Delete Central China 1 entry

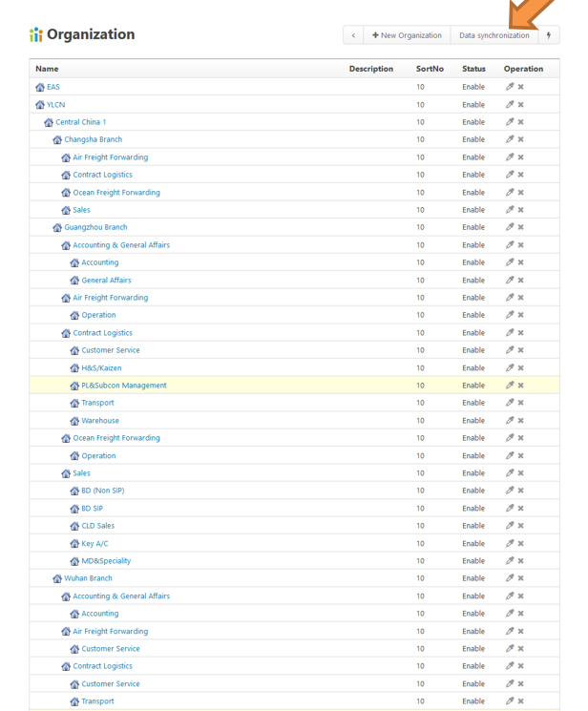521,122
